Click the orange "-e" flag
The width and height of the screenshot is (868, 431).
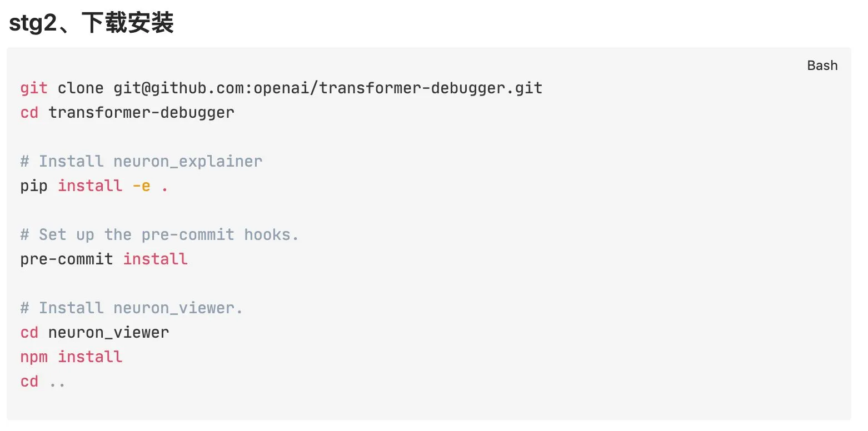141,186
